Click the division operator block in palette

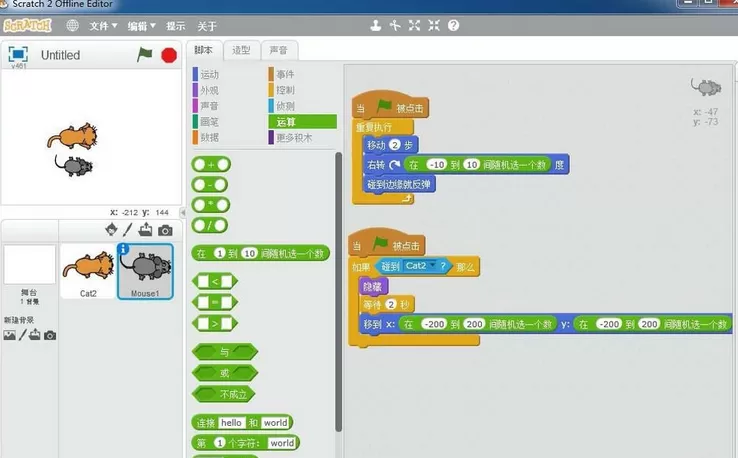tap(210, 225)
